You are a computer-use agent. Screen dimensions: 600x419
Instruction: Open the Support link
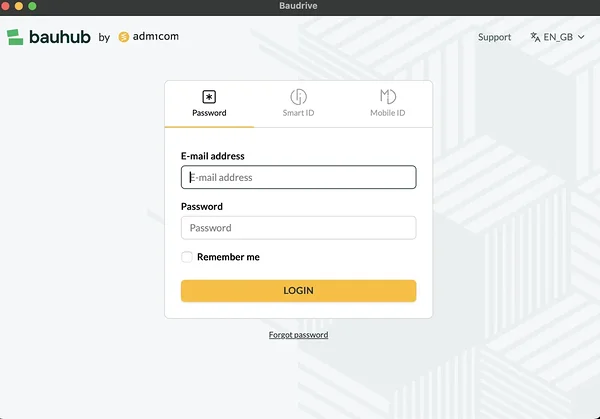(494, 37)
